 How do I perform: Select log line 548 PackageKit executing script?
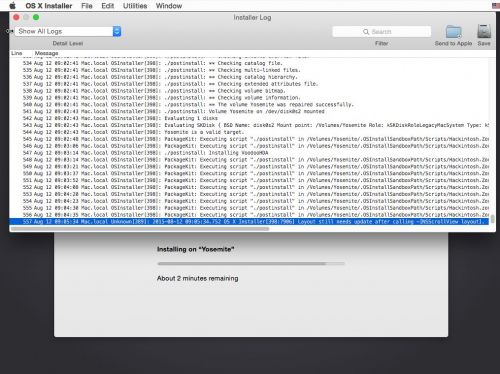pyautogui.click(x=249, y=160)
